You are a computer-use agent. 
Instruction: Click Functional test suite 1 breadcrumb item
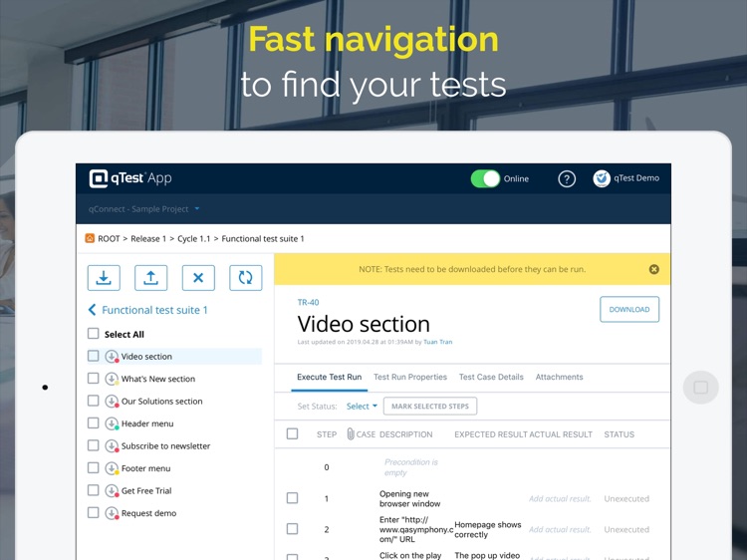tap(263, 239)
